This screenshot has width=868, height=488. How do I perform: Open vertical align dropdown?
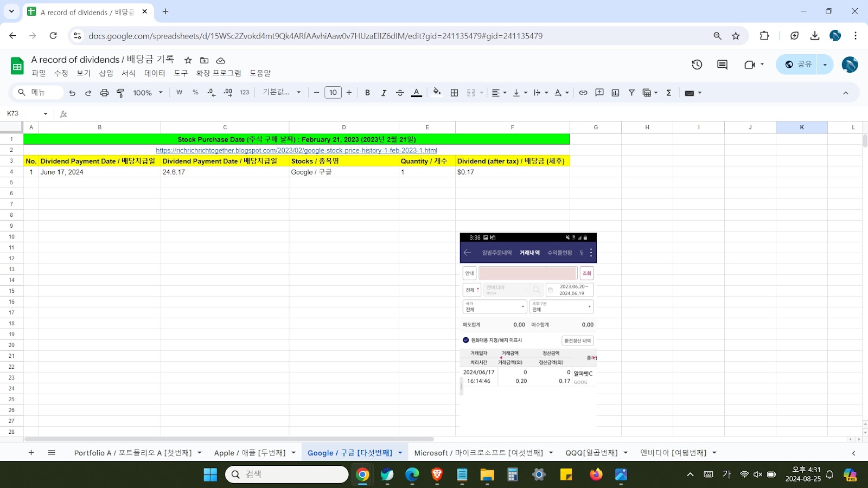pos(520,93)
